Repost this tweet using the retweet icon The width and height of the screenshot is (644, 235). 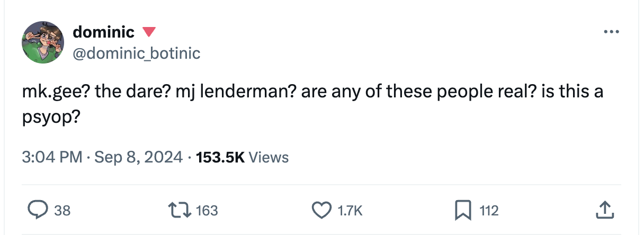[x=183, y=211]
